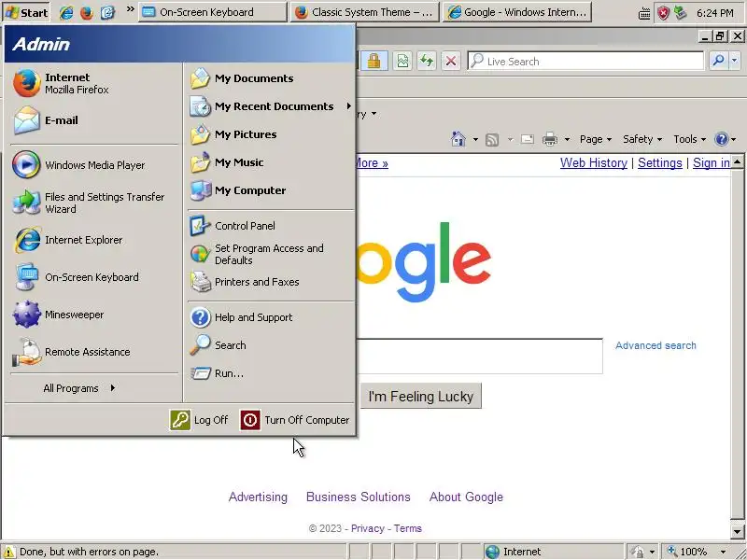Expand quick launch overflow chevron

(130, 9)
